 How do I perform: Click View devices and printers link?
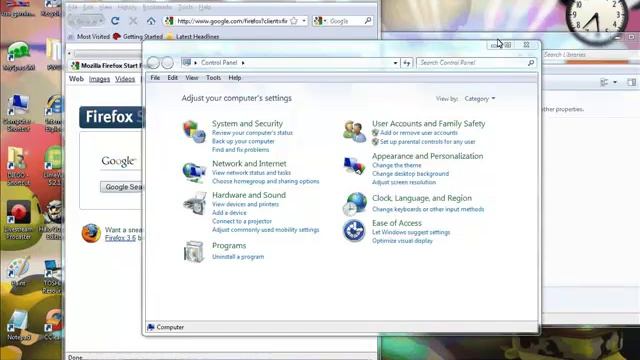click(x=245, y=204)
